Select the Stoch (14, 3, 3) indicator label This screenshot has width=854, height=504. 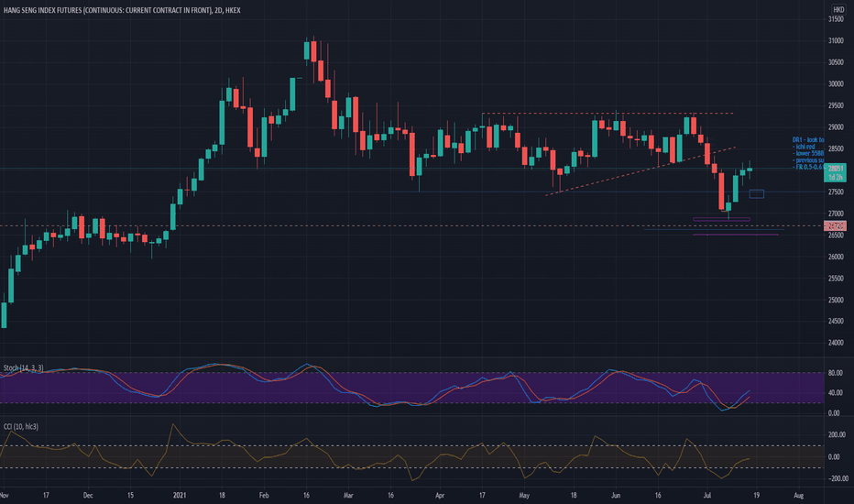click(24, 368)
